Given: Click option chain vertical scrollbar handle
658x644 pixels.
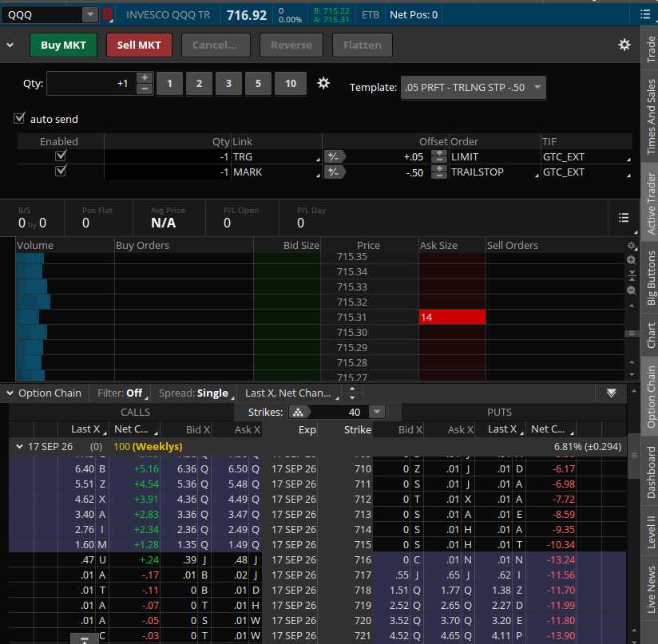Looking at the screenshot, I should [x=634, y=457].
